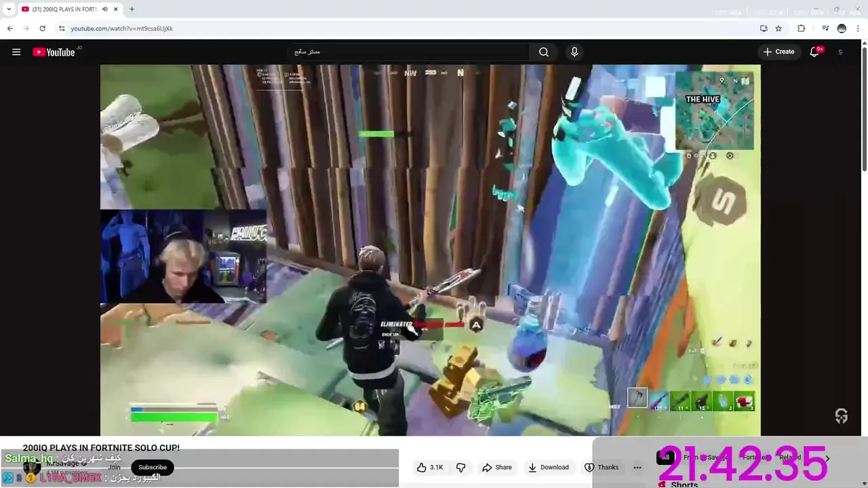Screen dimensions: 868x488
Task: Like the video (3.1K)
Action: coord(431,467)
